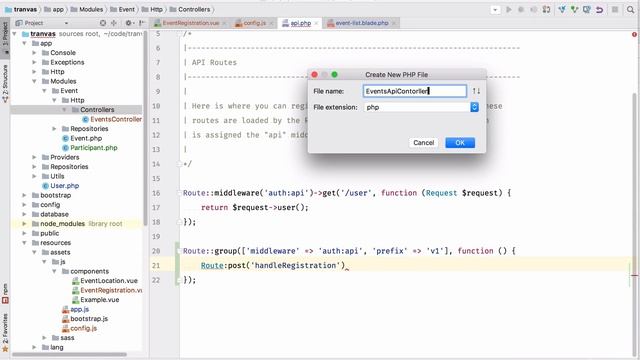Open the run configuration dropdown in toolbar
This screenshot has height=360, width=640.
495,9
